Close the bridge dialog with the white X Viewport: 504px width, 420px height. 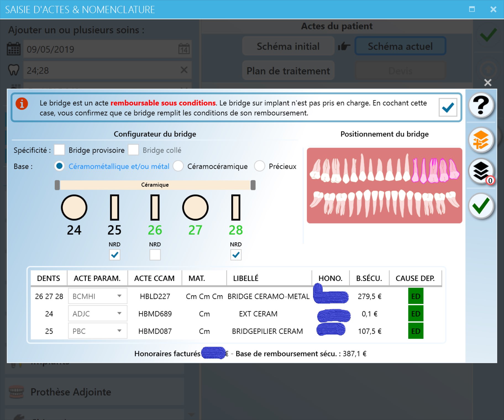[x=488, y=82]
